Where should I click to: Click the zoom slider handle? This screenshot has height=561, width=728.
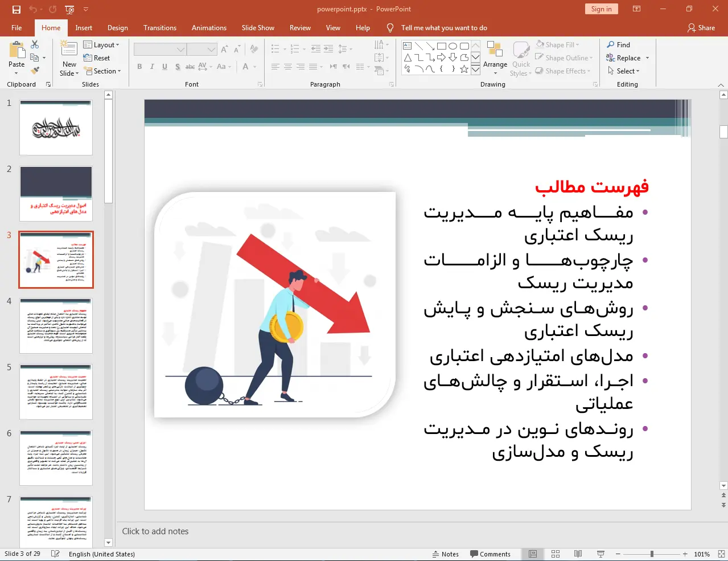click(652, 554)
